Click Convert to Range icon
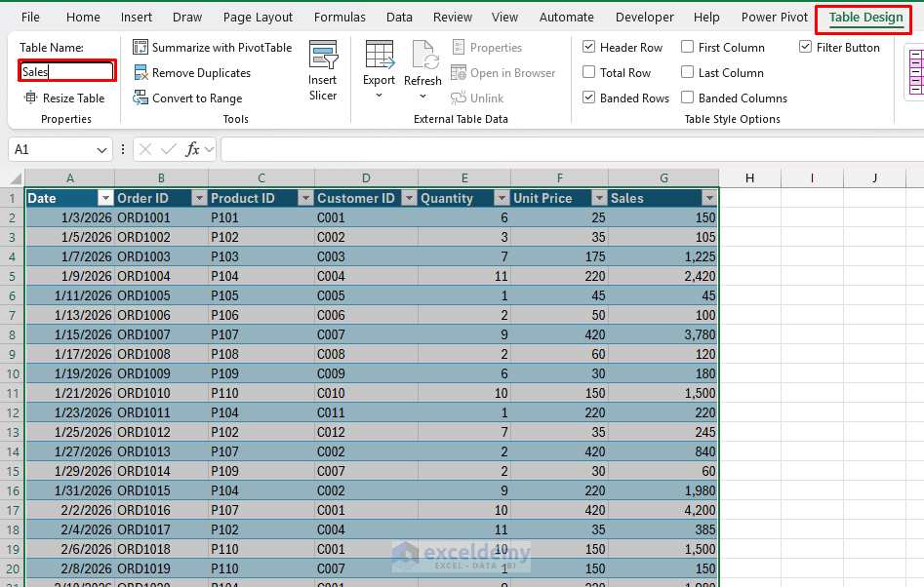The width and height of the screenshot is (924, 587). click(141, 98)
